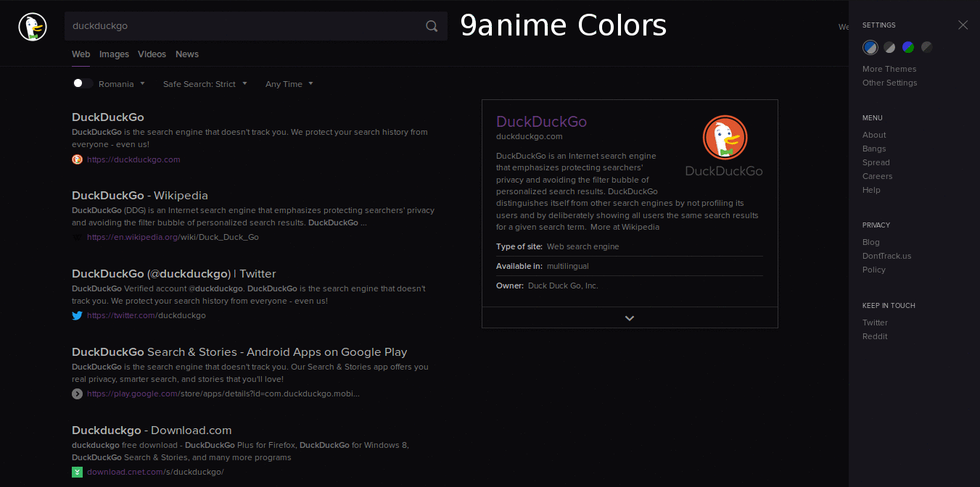Switch to the Web tab
The width and height of the screenshot is (980, 487).
(x=81, y=54)
